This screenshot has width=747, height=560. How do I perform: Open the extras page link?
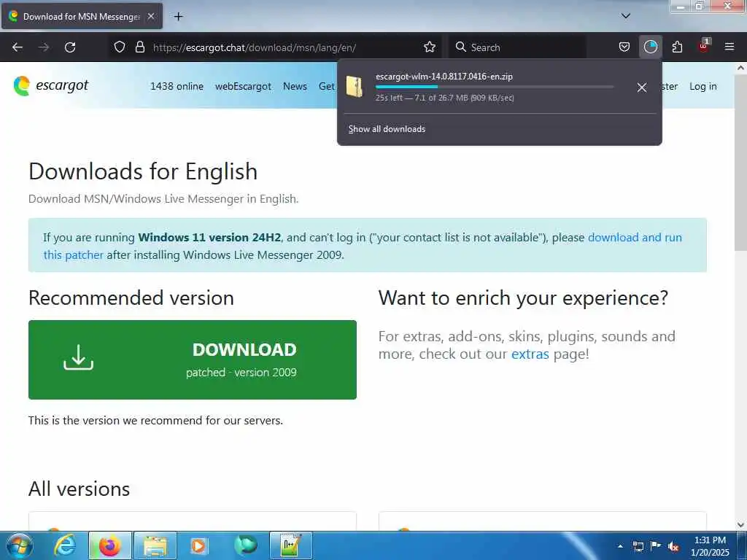(530, 354)
